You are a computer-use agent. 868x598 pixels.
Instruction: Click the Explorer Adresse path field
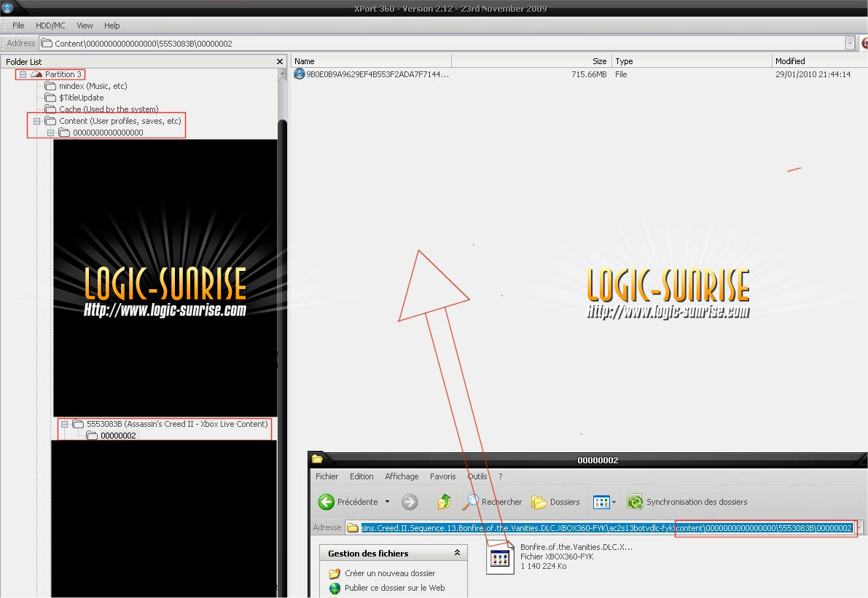600,528
